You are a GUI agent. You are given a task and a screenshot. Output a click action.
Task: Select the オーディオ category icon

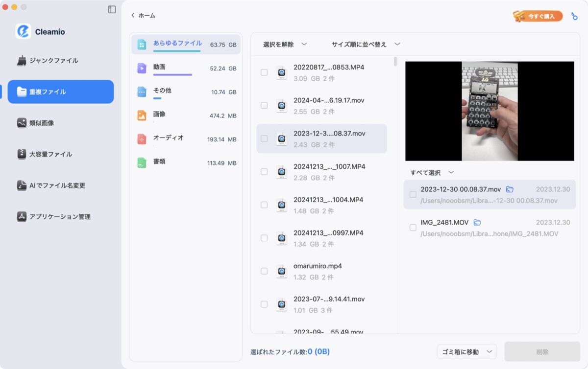pos(144,138)
